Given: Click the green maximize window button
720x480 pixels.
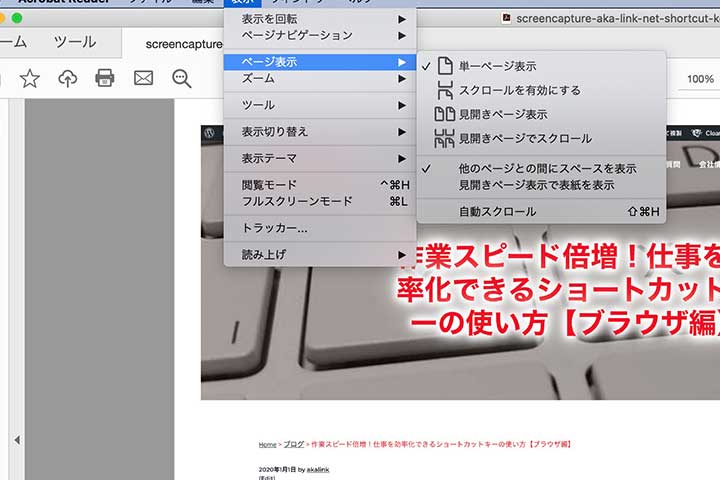Looking at the screenshot, I should point(17,18).
